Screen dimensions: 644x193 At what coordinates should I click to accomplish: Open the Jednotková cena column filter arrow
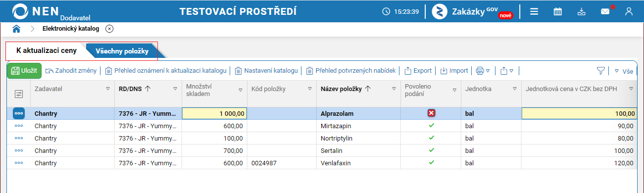(631, 89)
